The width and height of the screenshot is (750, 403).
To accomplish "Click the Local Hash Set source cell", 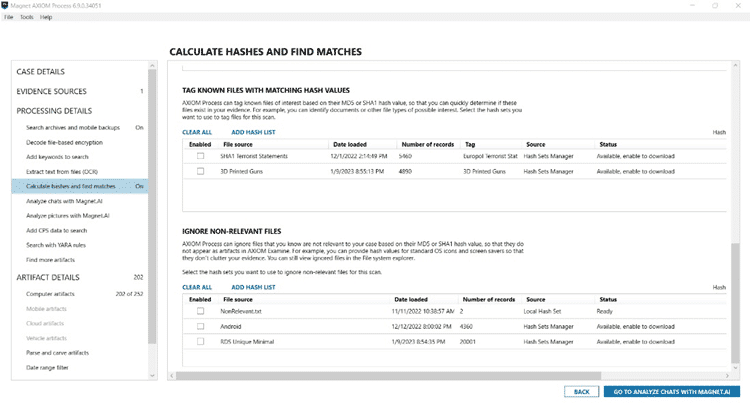I will [x=542, y=312].
